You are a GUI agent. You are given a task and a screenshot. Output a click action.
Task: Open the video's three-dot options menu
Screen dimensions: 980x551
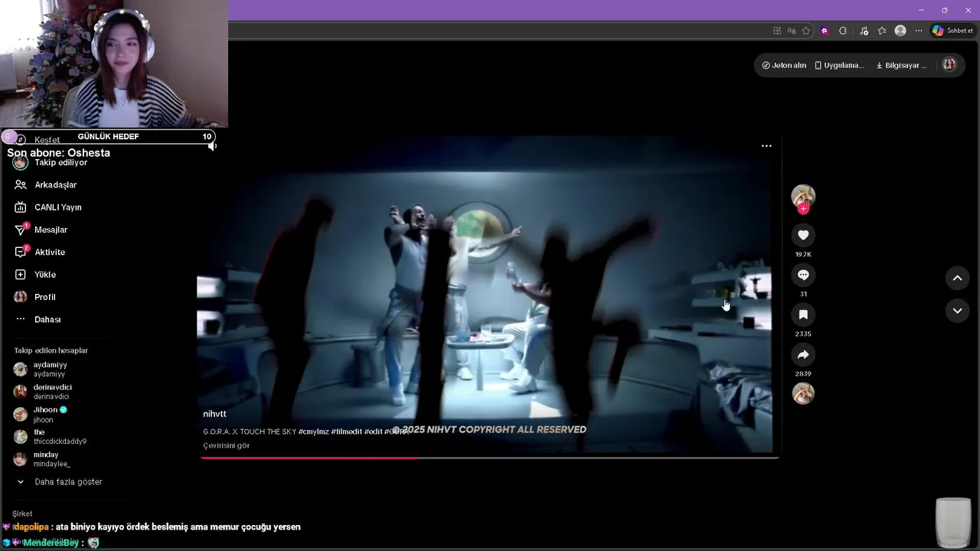766,145
